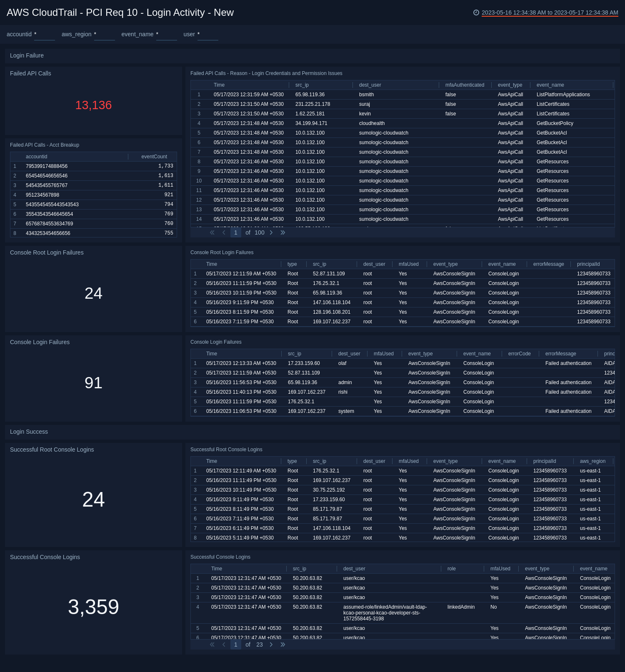Click the 13,136 Failed API Calls value
625x672 pixels.
tap(93, 105)
